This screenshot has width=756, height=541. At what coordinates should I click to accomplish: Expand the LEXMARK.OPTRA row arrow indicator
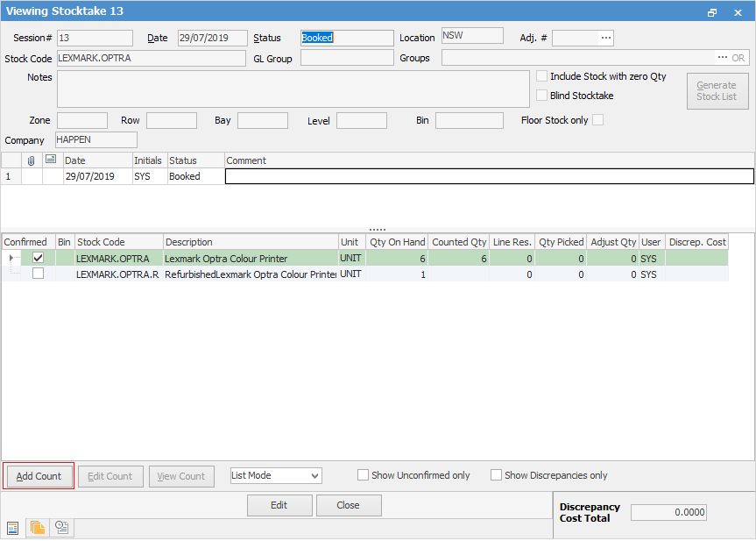pos(11,259)
